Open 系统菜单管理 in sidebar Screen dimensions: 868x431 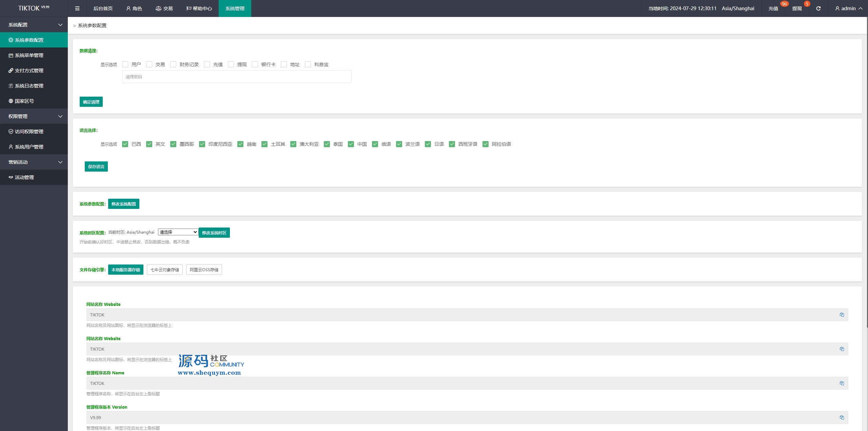tap(34, 55)
